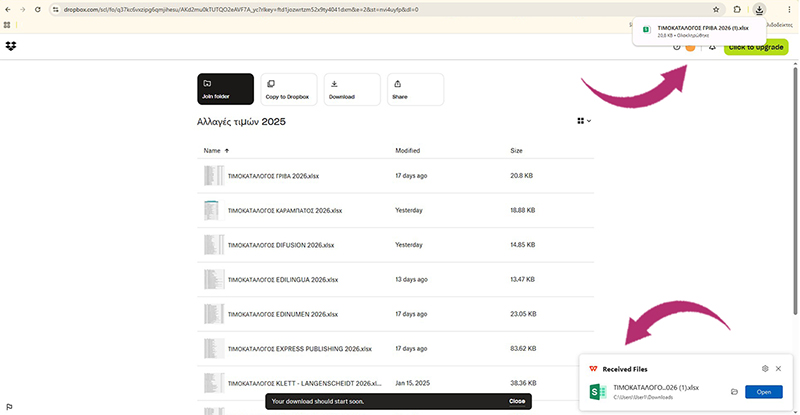This screenshot has width=800, height=415.
Task: Sort by Size column header
Action: tap(516, 150)
